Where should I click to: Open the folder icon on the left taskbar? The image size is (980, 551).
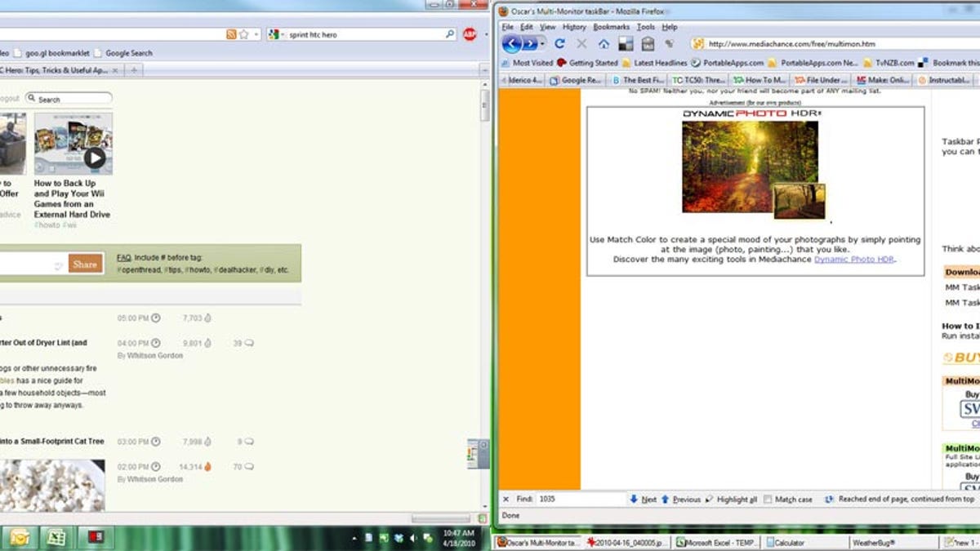(20, 538)
